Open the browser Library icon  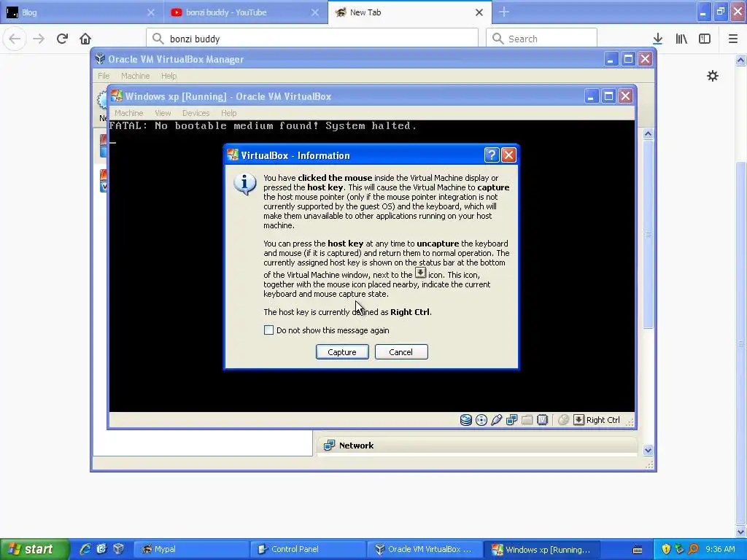coord(681,39)
